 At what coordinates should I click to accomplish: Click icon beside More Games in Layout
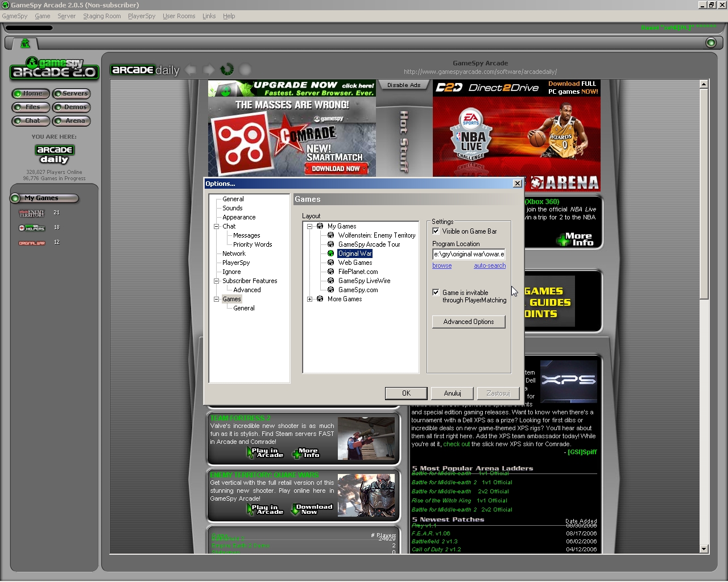(x=320, y=299)
